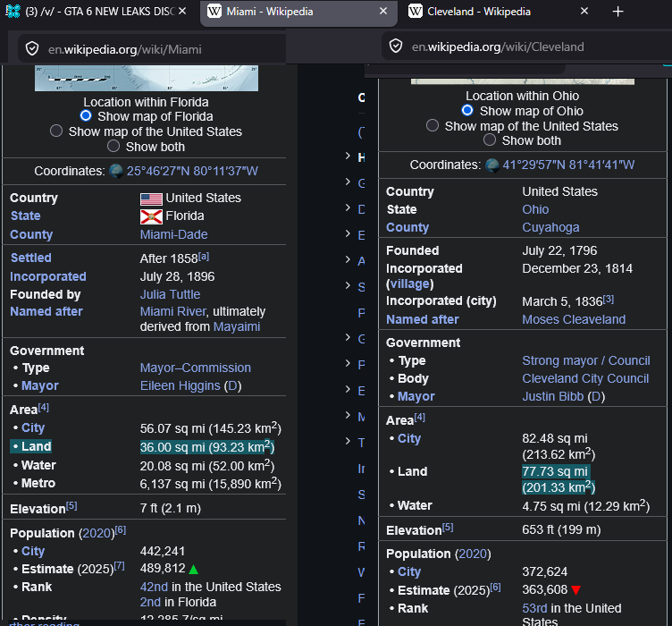
Task: Open the Cleveland City Council link
Action: (x=585, y=378)
